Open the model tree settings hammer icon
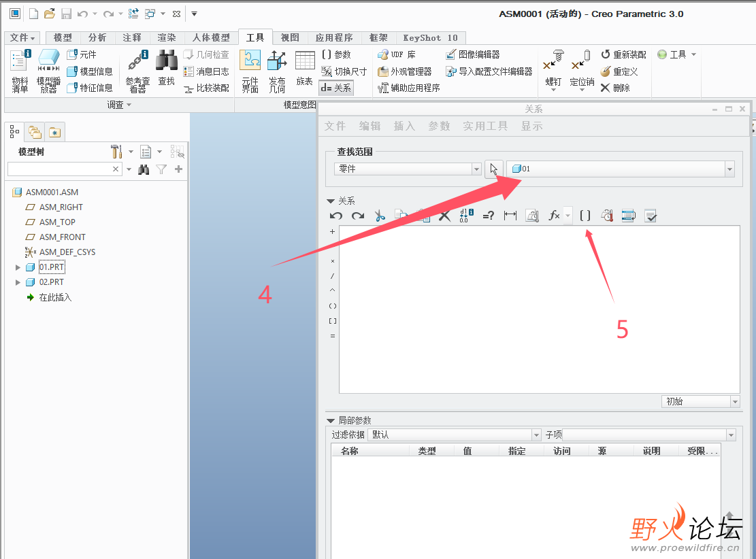This screenshot has width=756, height=559. (x=116, y=152)
